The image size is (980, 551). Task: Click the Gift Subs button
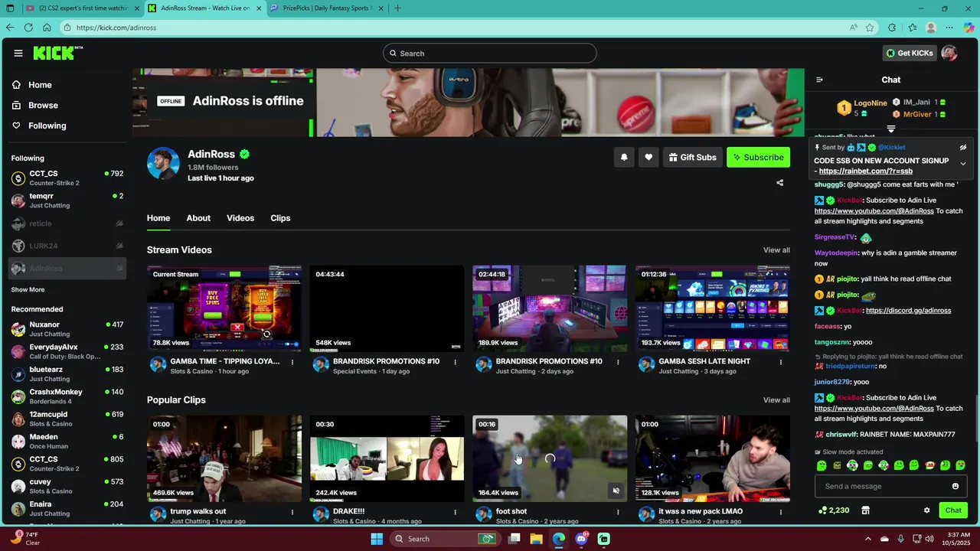(x=692, y=158)
